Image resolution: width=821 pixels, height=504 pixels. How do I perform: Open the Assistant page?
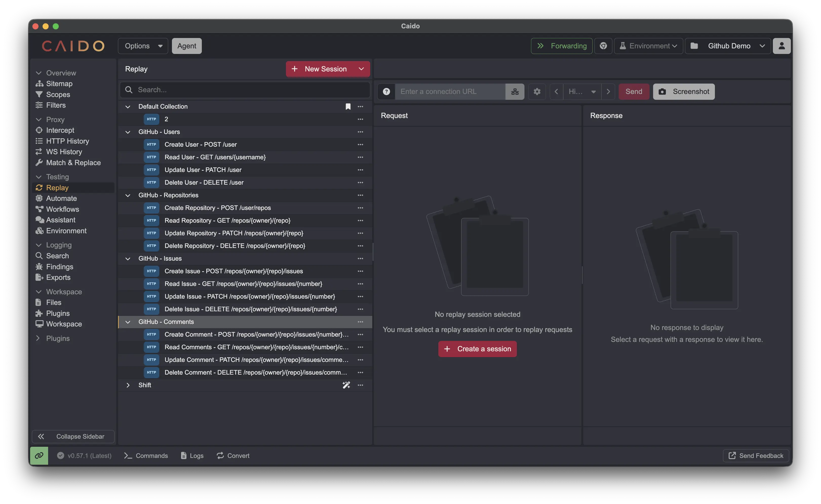61,220
